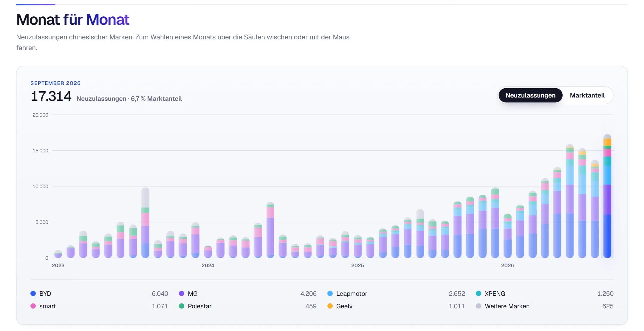Image resolution: width=644 pixels, height=331 pixels.
Task: Select the highlighted September 2026 bar
Action: pos(607,196)
